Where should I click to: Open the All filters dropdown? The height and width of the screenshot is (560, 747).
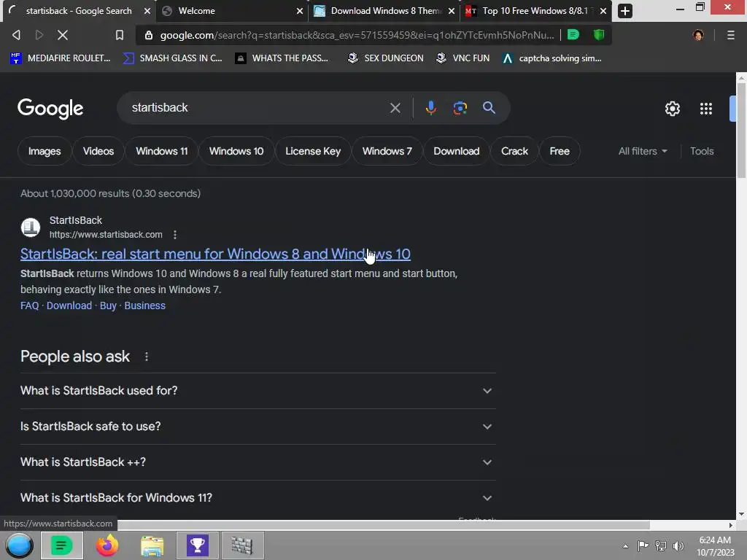point(643,151)
